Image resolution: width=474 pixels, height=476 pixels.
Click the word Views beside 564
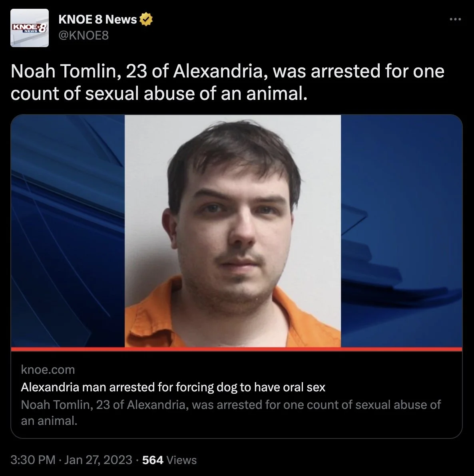click(181, 460)
